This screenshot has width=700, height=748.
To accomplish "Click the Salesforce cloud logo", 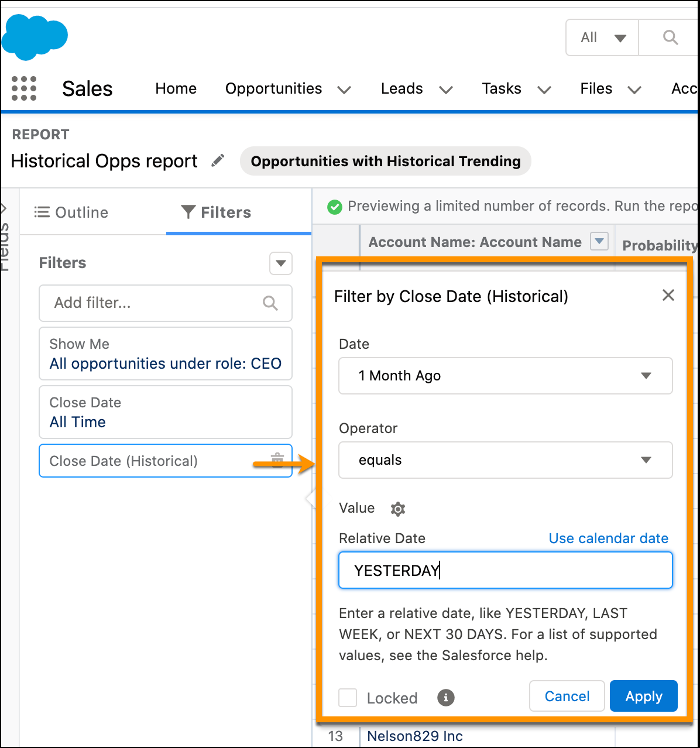I will pyautogui.click(x=35, y=37).
